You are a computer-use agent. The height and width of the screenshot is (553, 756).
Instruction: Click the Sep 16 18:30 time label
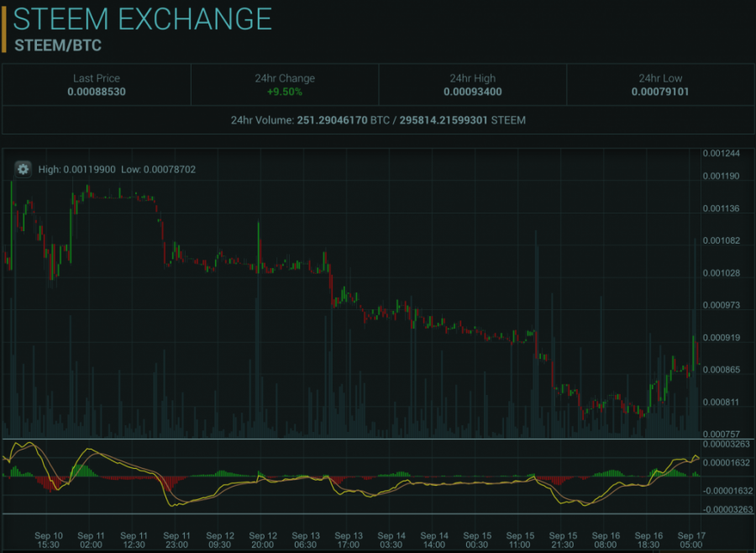coord(648,540)
